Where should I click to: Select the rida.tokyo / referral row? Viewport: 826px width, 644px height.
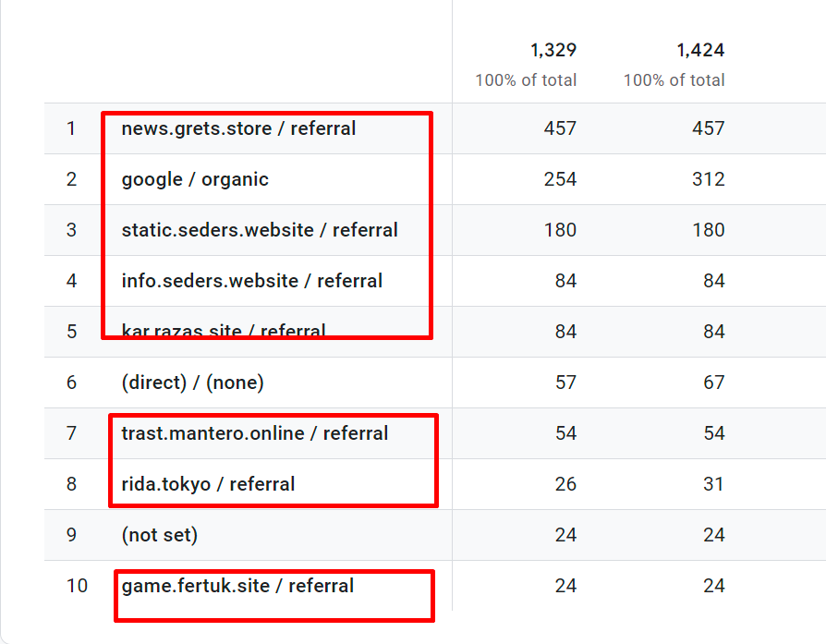[x=208, y=484]
